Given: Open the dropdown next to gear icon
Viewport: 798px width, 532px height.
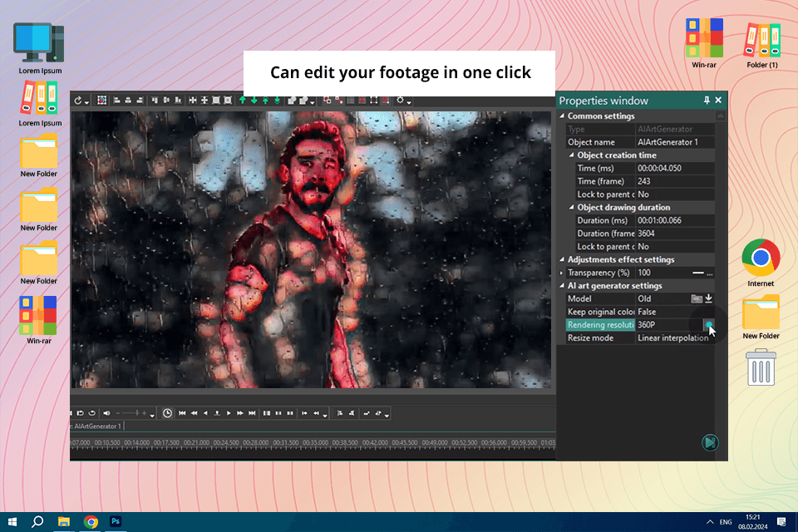Looking at the screenshot, I should pos(409,102).
